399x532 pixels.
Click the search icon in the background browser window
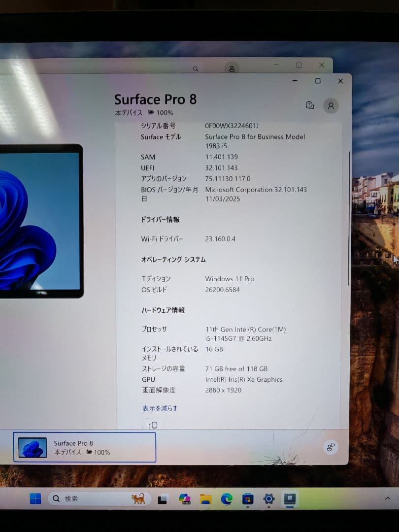pos(196,68)
